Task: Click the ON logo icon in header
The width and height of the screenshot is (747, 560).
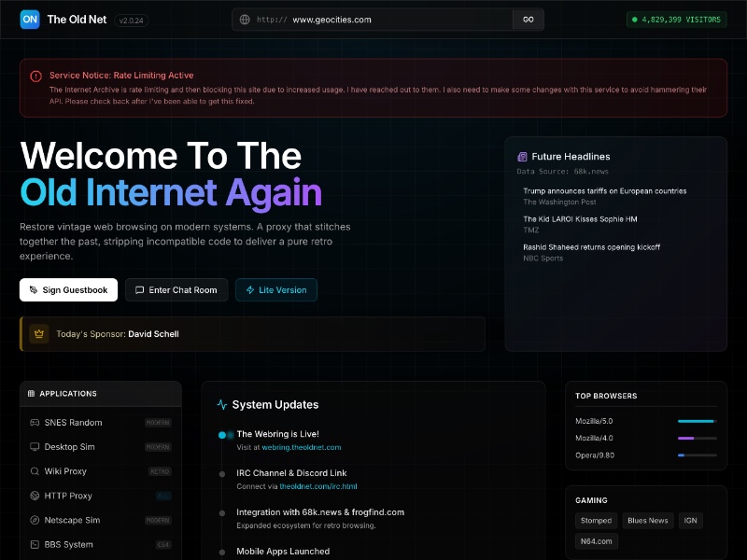Action: point(30,20)
